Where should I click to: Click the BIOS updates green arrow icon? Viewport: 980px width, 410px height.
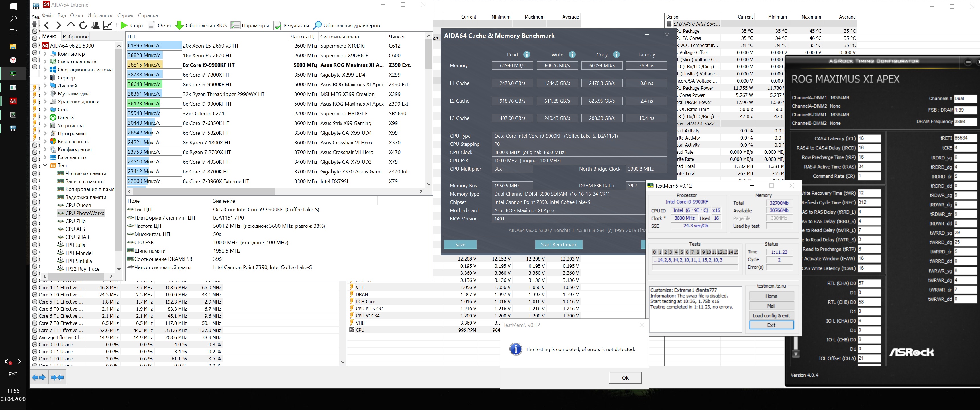[x=179, y=25]
